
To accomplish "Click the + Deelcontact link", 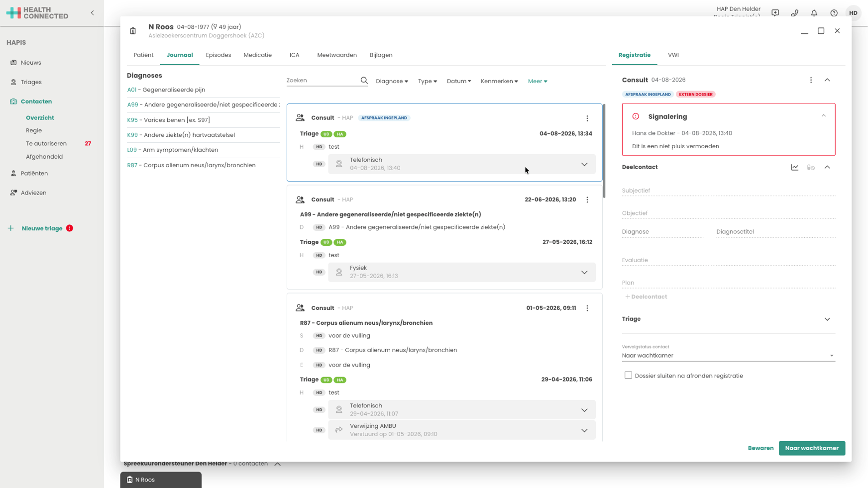I will click(646, 297).
